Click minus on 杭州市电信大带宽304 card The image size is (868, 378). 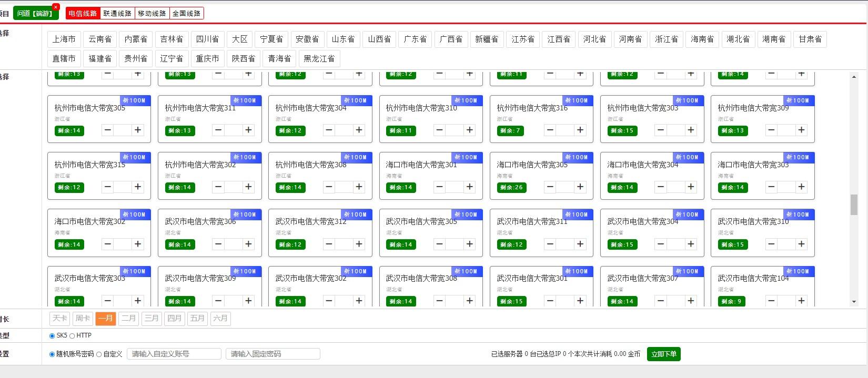point(329,130)
